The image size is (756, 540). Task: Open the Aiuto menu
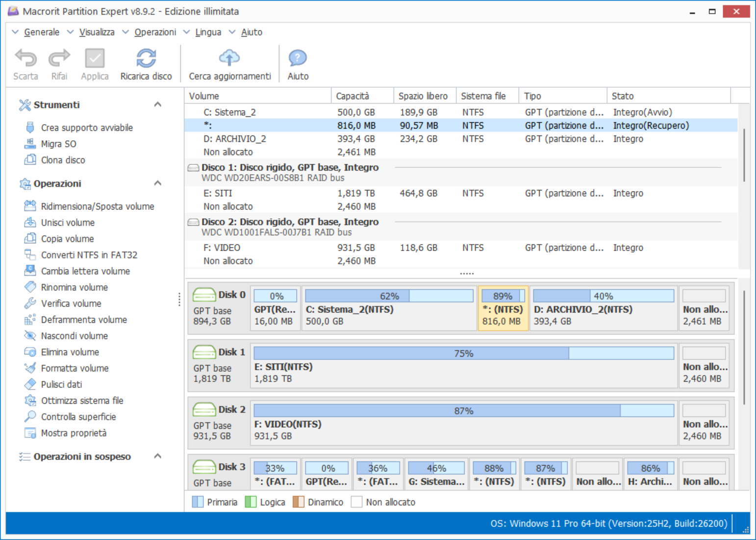pyautogui.click(x=252, y=32)
